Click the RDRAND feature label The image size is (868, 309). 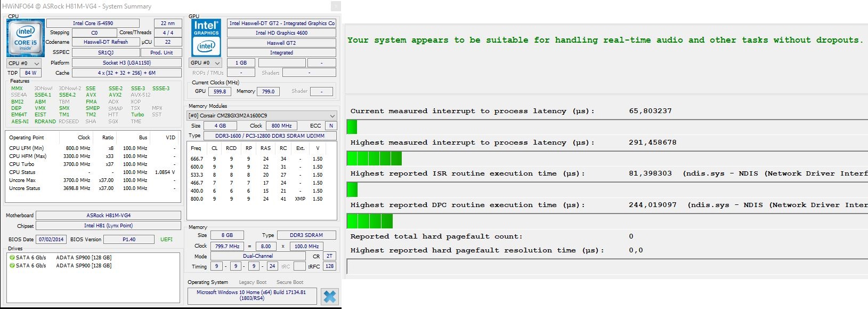click(45, 121)
